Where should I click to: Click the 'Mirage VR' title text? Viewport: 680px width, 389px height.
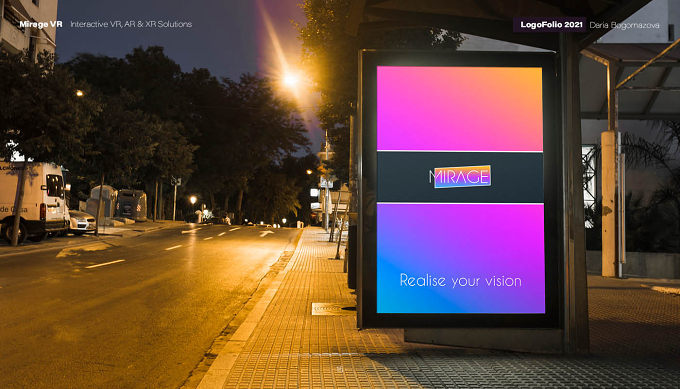click(41, 24)
